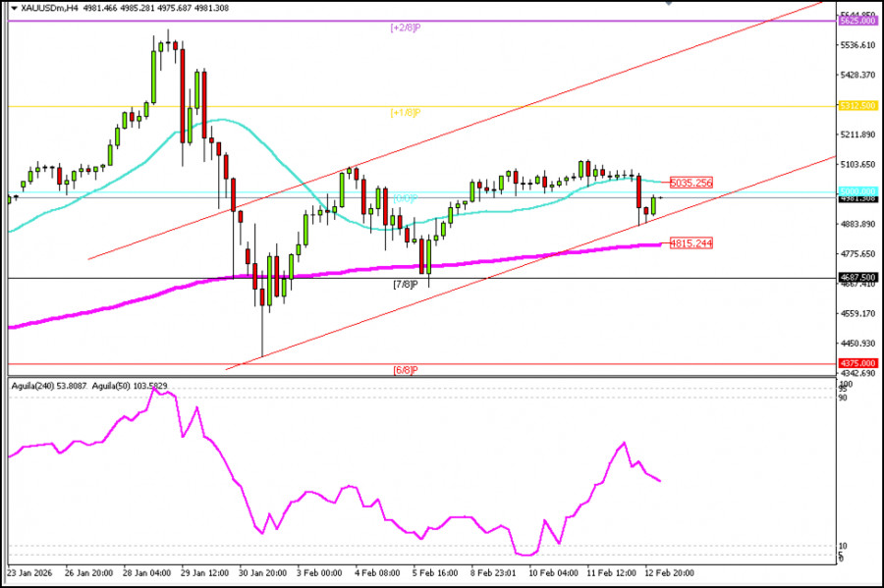Click the dropdown triangle beside XAUUSDm,H4
The height and width of the screenshot is (588, 884).
(x=14, y=9)
